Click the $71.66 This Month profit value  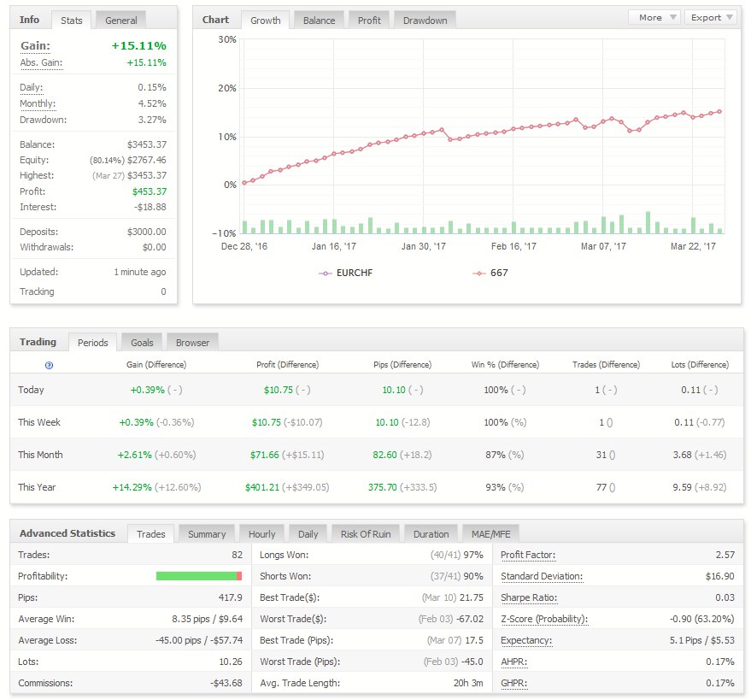[264, 455]
